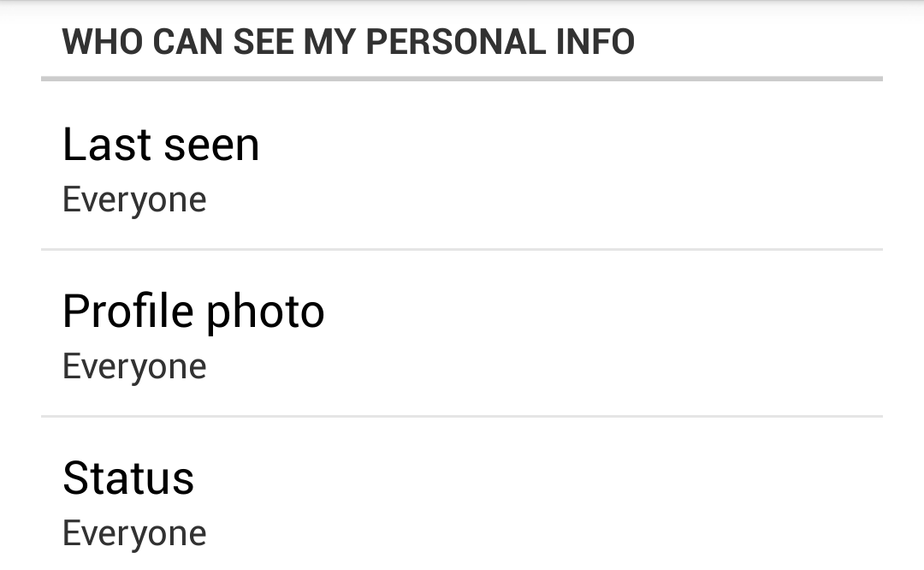
Task: Tap the 'Status' title text
Action: [x=128, y=478]
